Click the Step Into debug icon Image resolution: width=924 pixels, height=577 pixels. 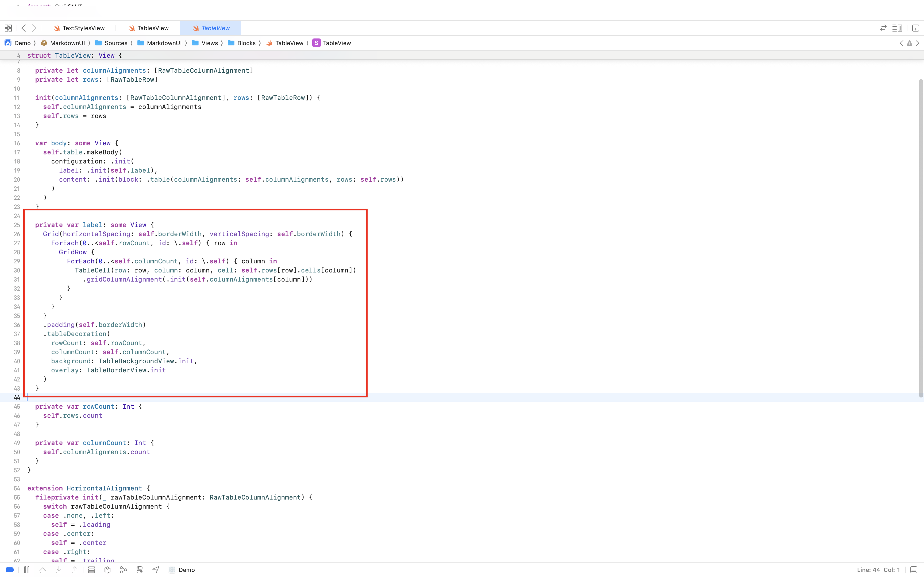pyautogui.click(x=59, y=570)
